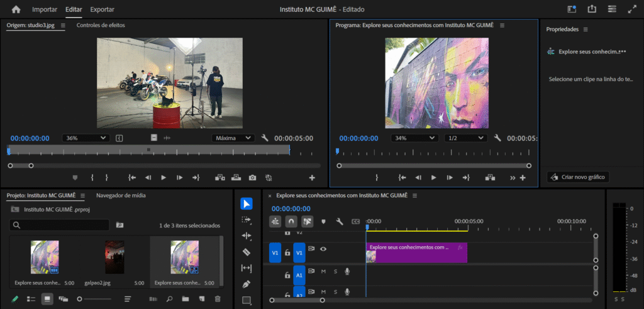Select the Selection arrow tool
644x309 pixels.
point(247,204)
